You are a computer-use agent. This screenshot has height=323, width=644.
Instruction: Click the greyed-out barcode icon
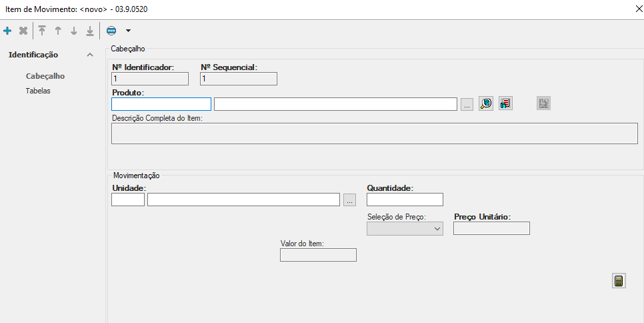click(x=544, y=103)
